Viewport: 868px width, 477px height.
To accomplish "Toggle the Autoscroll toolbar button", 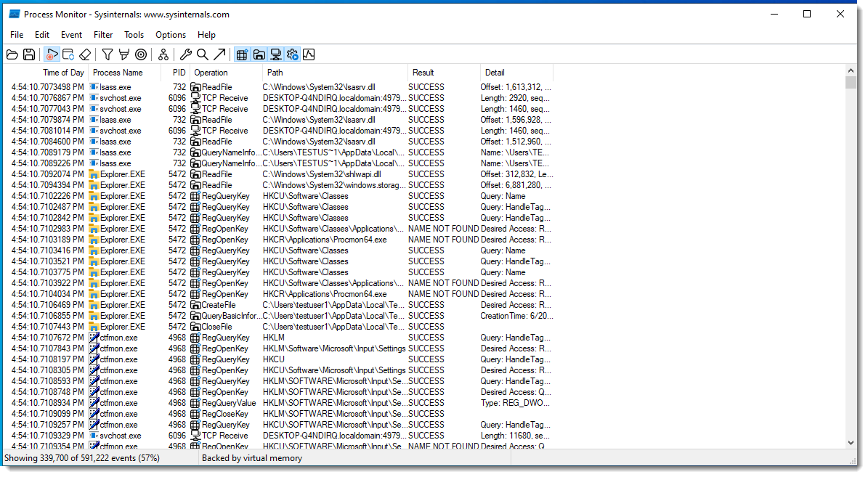I will tap(68, 54).
